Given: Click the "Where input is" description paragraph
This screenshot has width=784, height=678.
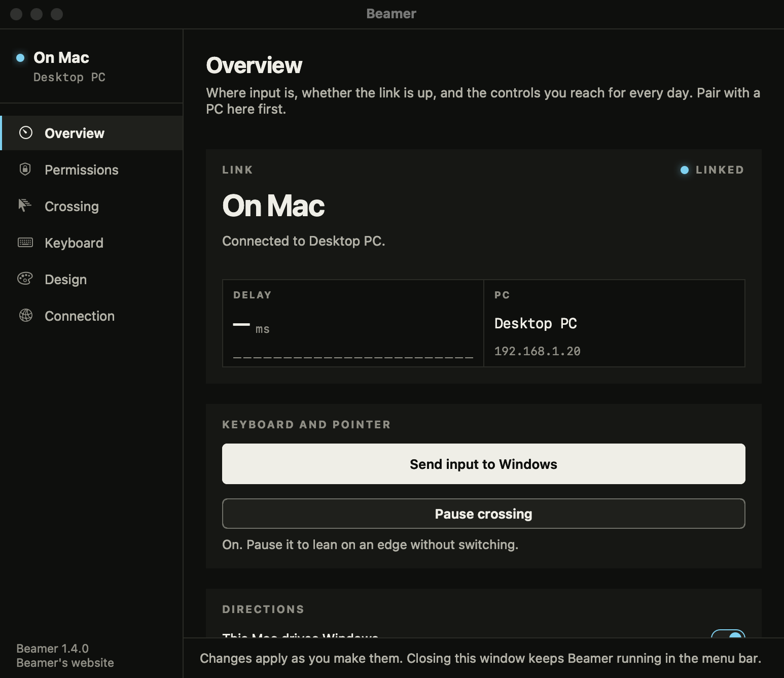Looking at the screenshot, I should click(x=483, y=101).
